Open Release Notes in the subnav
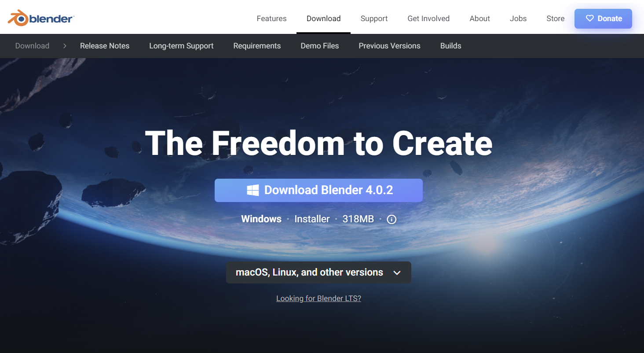The width and height of the screenshot is (644, 353). pyautogui.click(x=105, y=46)
